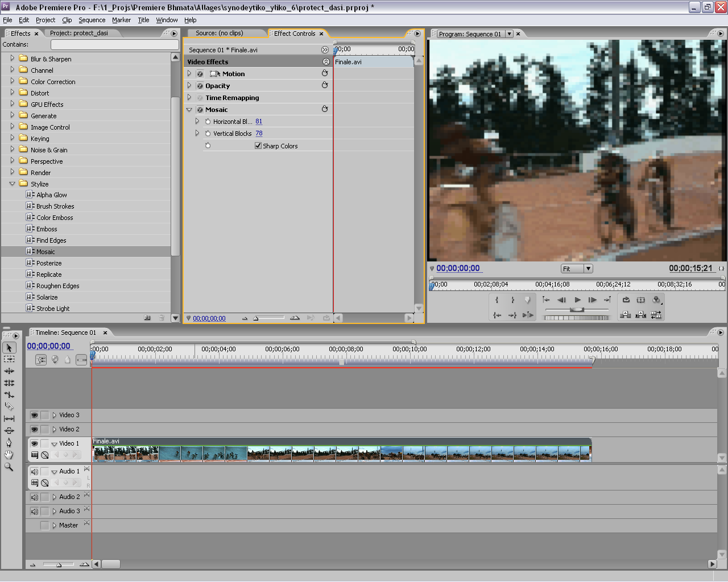This screenshot has width=728, height=582.
Task: Toggle Video 1 track visibility eye
Action: pyautogui.click(x=34, y=444)
